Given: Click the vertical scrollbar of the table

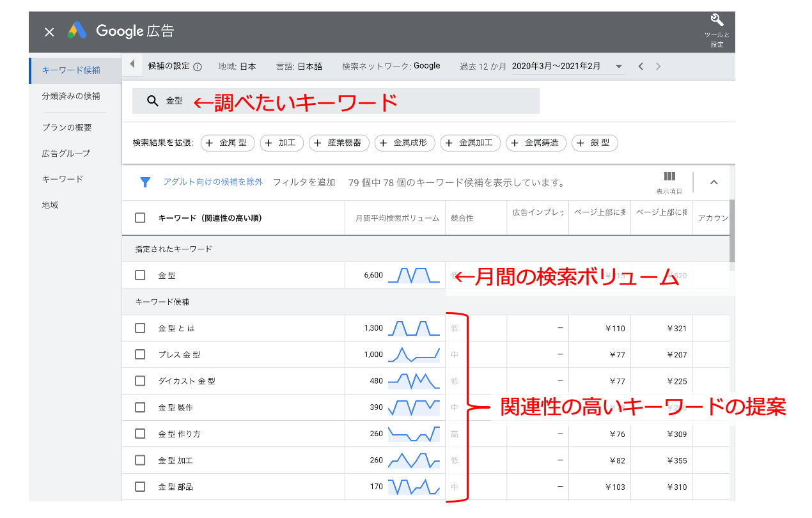Looking at the screenshot, I should [x=732, y=230].
